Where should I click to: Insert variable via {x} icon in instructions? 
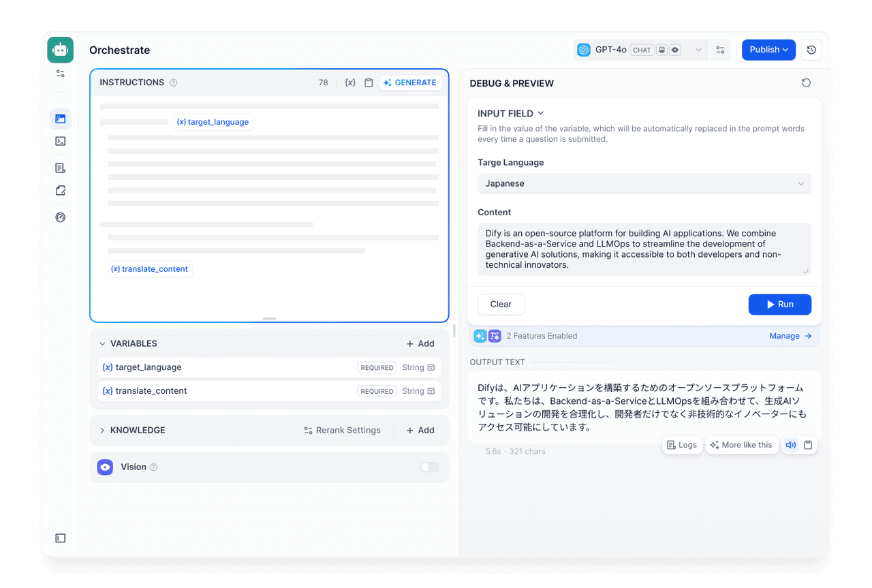(350, 82)
